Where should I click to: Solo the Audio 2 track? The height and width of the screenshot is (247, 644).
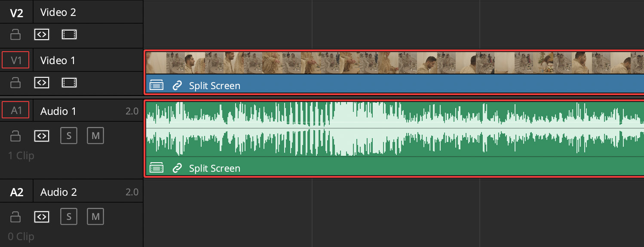coord(69,216)
